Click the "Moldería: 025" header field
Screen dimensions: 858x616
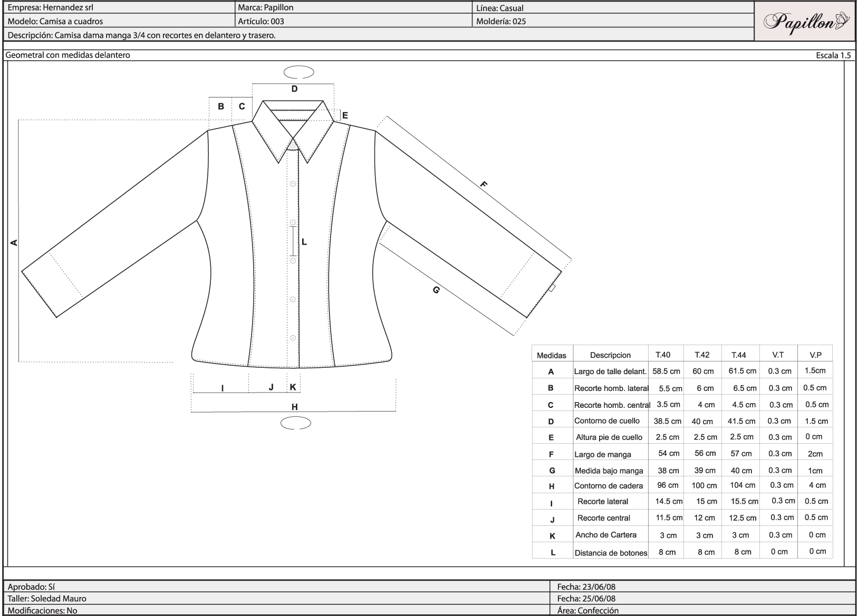tap(500, 22)
